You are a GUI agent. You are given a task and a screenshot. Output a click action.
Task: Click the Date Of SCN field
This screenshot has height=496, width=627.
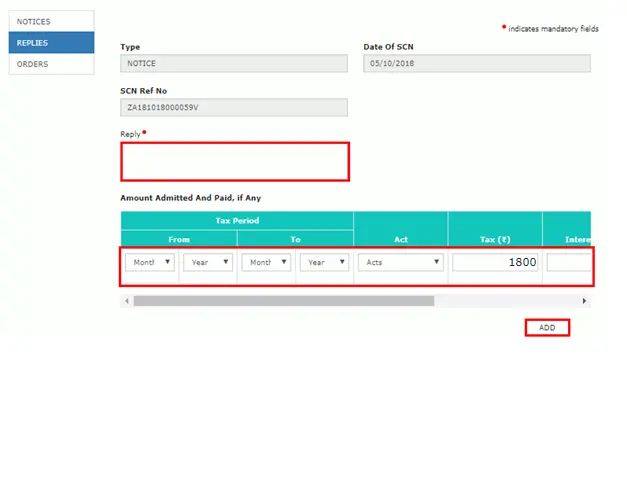477,63
